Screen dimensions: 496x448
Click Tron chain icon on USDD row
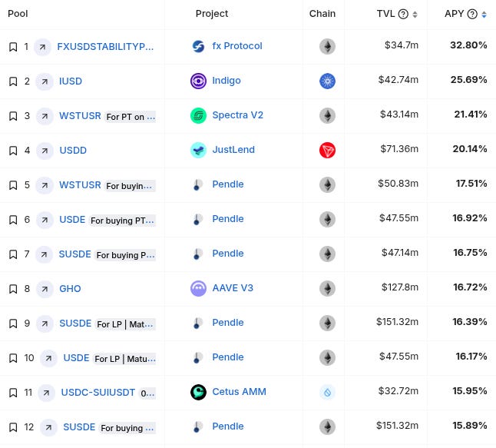(x=327, y=150)
